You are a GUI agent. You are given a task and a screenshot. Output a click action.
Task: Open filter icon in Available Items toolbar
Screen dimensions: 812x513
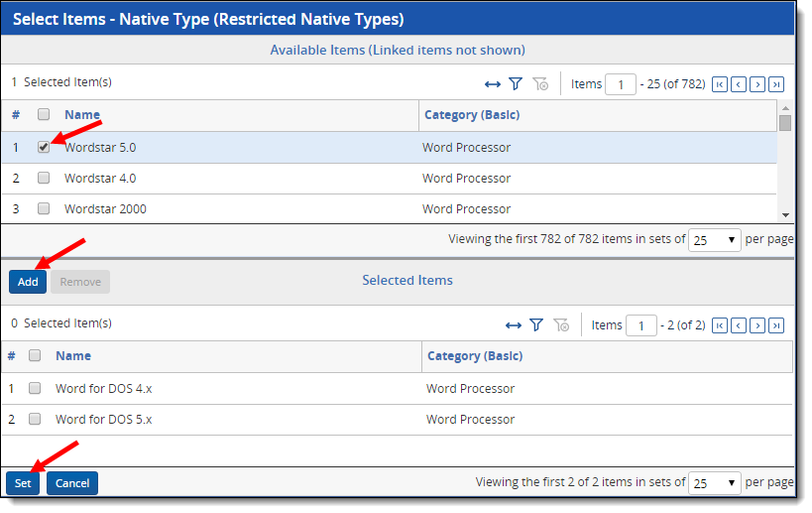(516, 83)
